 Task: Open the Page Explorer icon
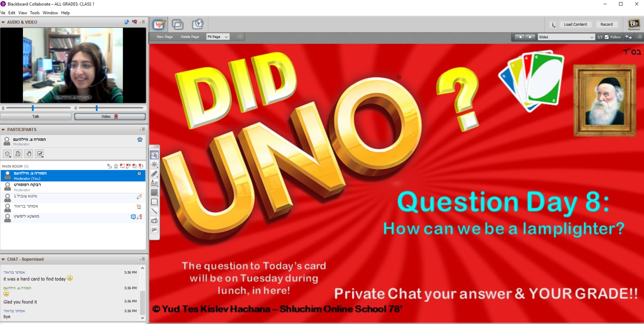[628, 37]
